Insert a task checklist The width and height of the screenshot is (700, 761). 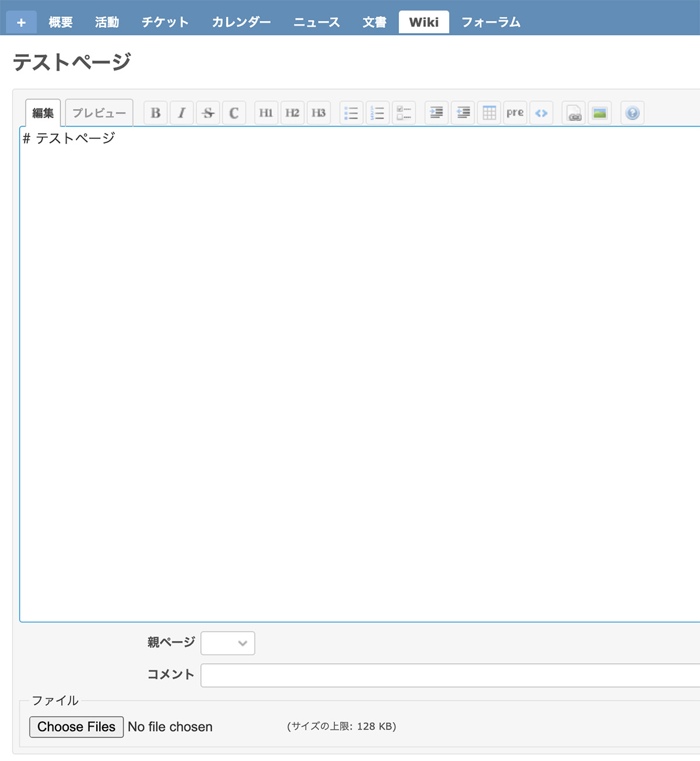pyautogui.click(x=404, y=113)
